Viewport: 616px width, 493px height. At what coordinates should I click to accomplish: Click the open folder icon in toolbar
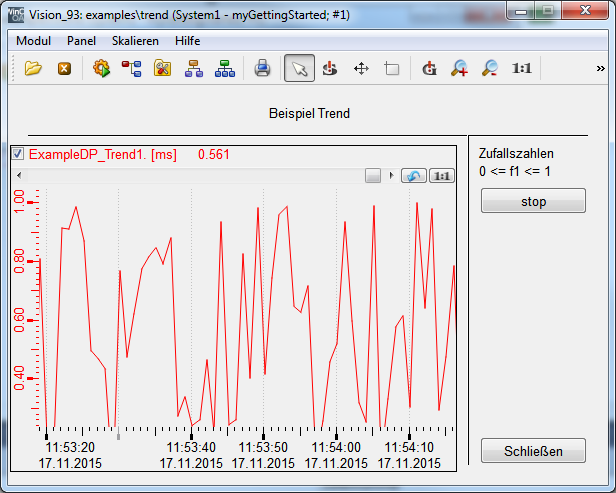[34, 68]
